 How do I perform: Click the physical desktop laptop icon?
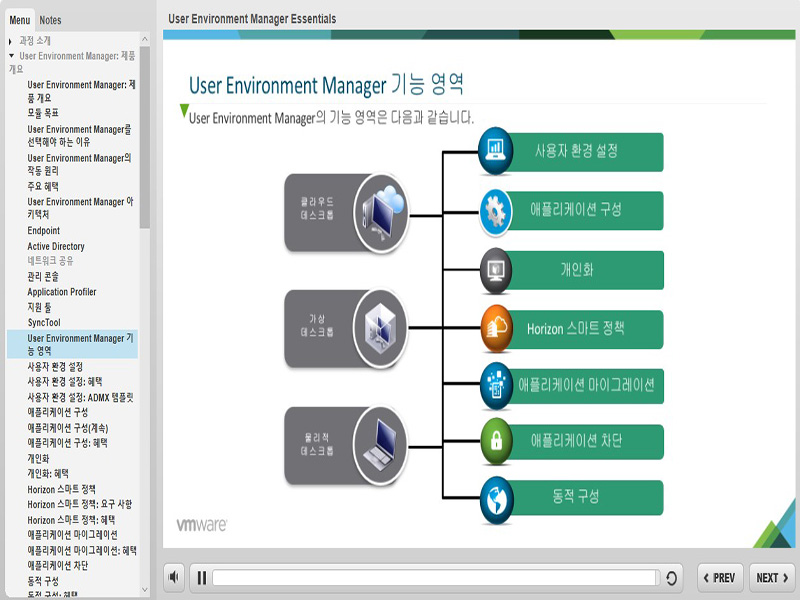381,445
